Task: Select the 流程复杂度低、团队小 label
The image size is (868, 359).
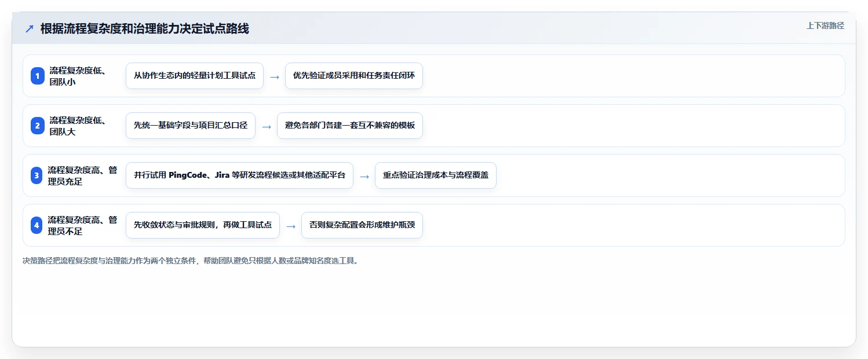Action: click(x=77, y=76)
